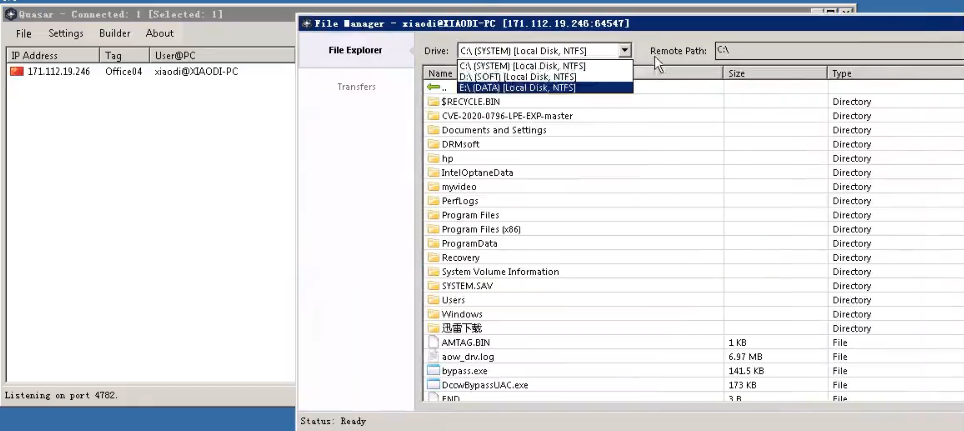Sort files by the Size column
964x431 pixels.
click(x=775, y=73)
